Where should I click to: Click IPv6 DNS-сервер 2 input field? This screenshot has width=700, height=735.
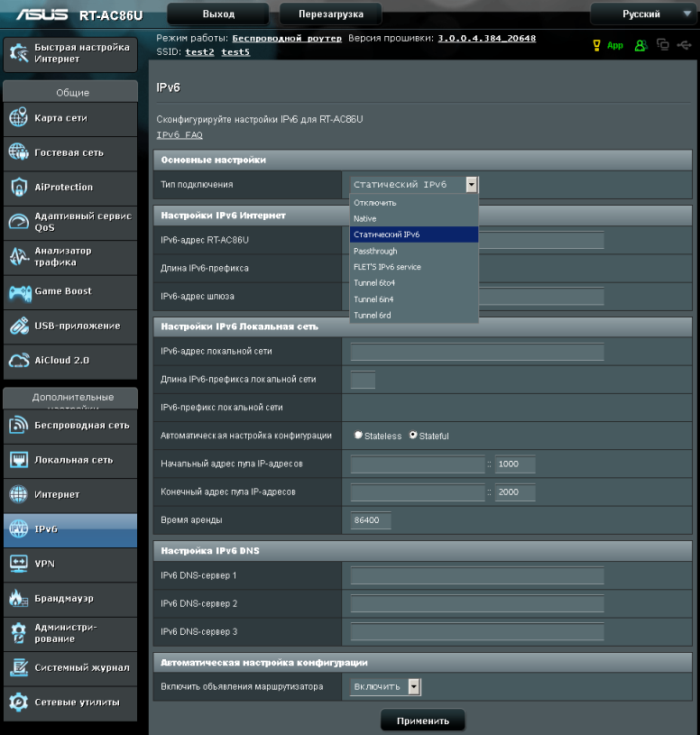(x=477, y=603)
